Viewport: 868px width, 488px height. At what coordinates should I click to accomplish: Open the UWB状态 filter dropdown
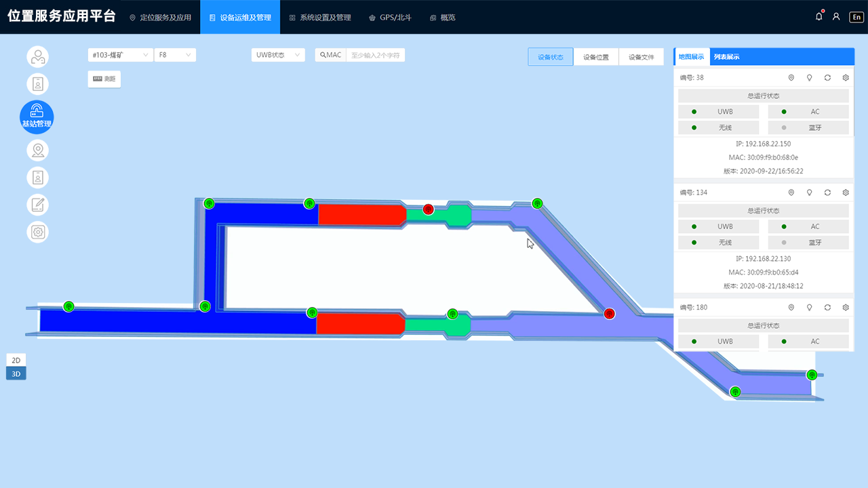pyautogui.click(x=278, y=55)
